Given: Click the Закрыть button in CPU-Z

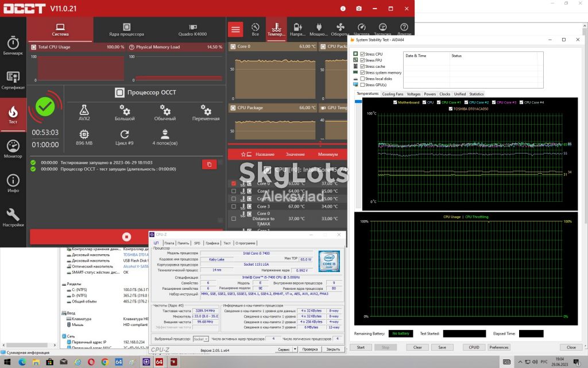Looking at the screenshot, I should [x=333, y=349].
